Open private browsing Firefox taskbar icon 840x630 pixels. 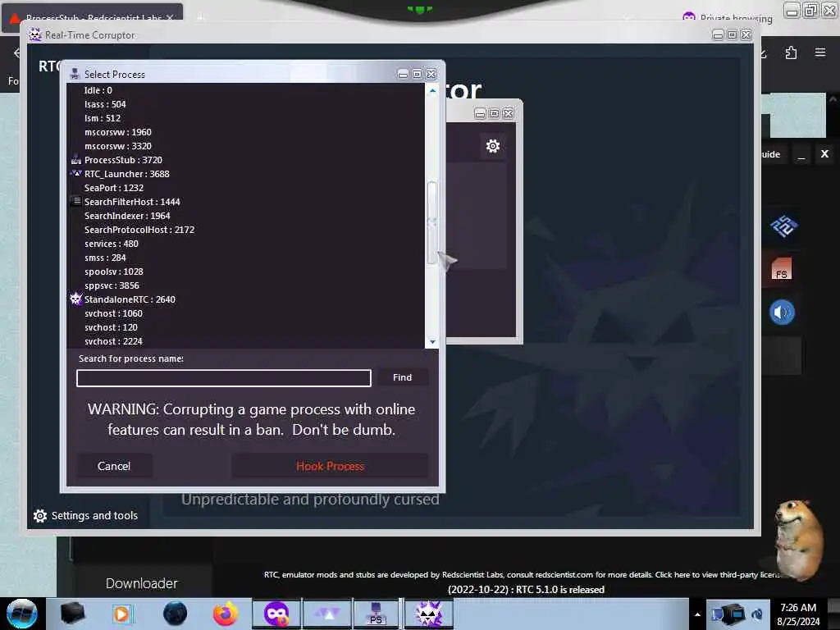click(x=276, y=614)
